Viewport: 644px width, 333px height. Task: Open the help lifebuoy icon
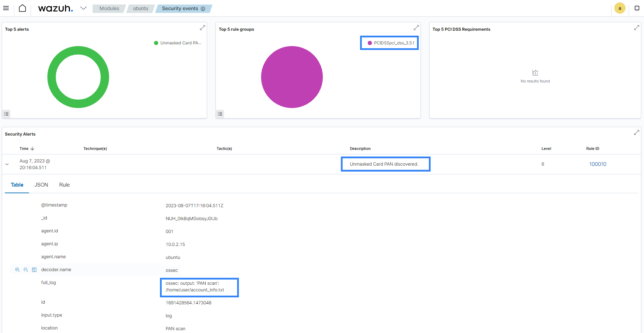coord(637,8)
